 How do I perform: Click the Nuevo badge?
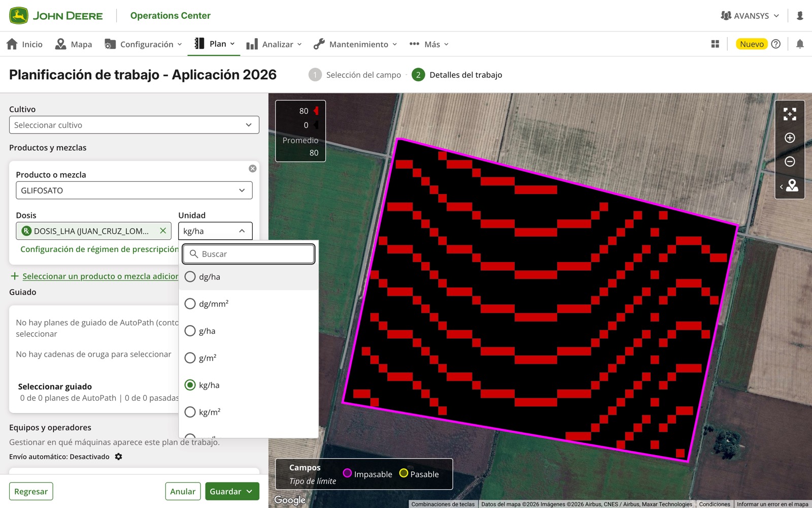752,44
